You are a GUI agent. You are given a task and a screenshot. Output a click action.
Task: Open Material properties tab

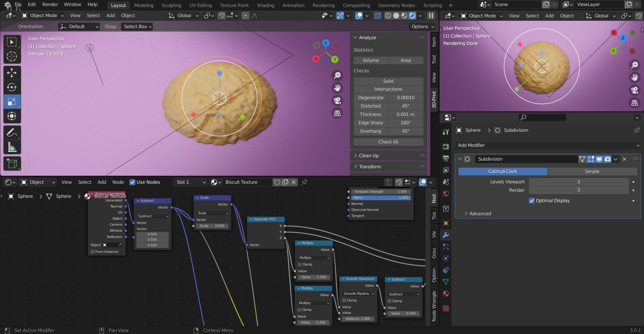[x=446, y=294]
